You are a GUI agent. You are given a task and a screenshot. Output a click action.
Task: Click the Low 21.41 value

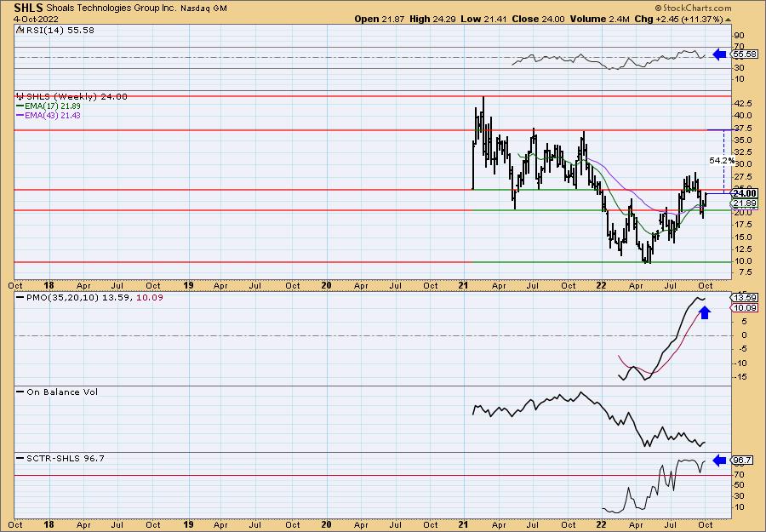pos(483,19)
